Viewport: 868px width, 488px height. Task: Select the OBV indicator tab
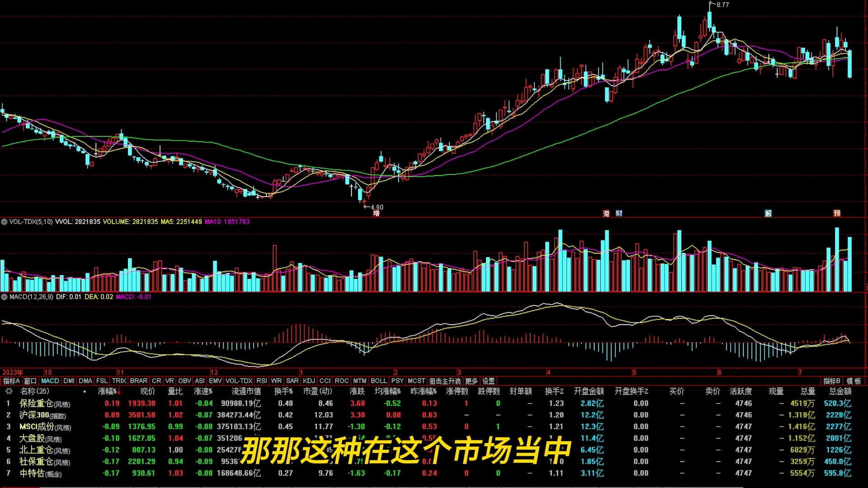click(x=184, y=381)
